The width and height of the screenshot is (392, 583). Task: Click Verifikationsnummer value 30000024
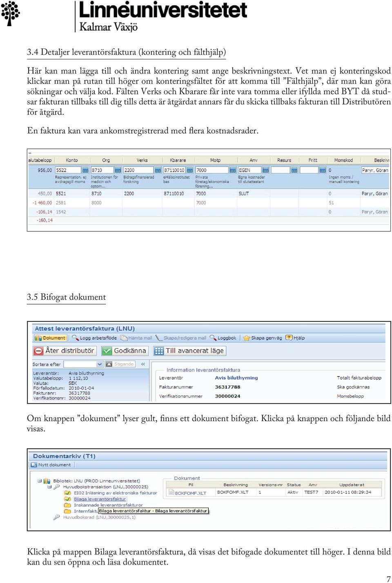227,396
